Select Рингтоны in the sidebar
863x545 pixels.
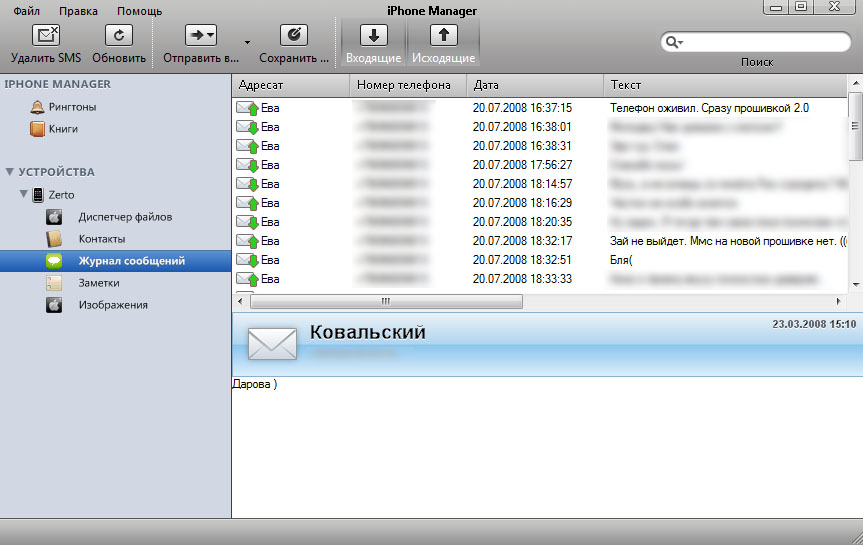(x=72, y=107)
